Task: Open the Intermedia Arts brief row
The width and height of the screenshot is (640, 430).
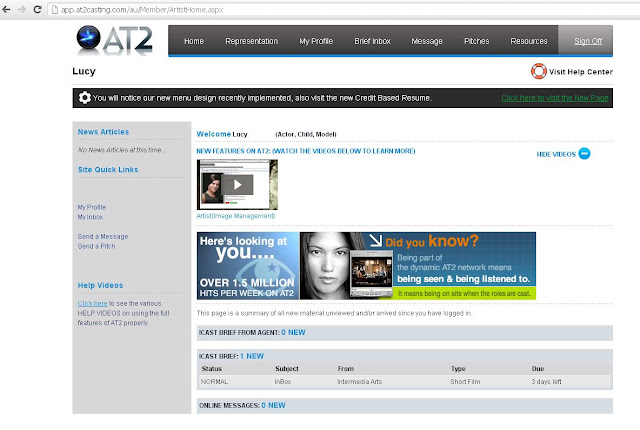Action: coord(403,382)
